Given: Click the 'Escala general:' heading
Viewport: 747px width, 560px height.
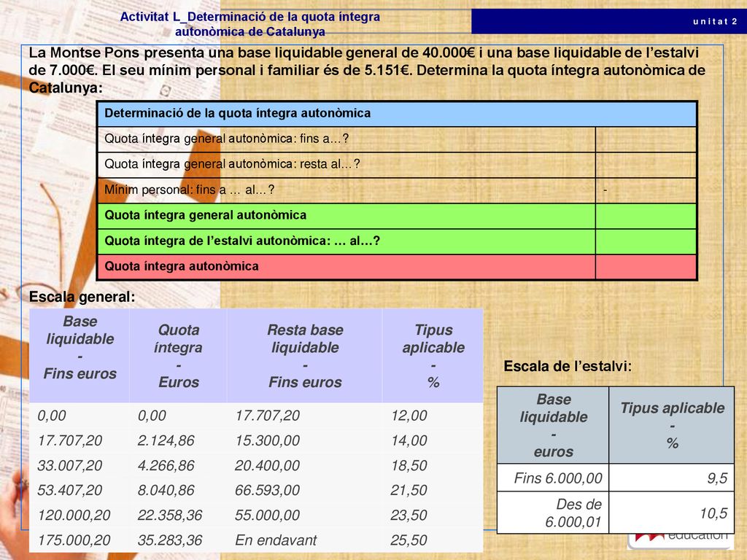Looking at the screenshot, I should point(82,297).
